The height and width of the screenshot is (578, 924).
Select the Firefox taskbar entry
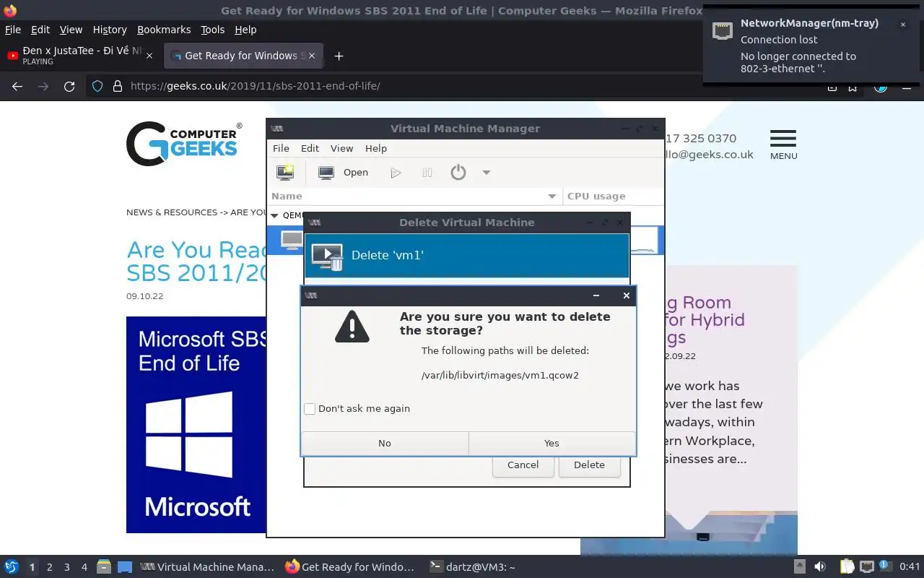[x=352, y=567]
